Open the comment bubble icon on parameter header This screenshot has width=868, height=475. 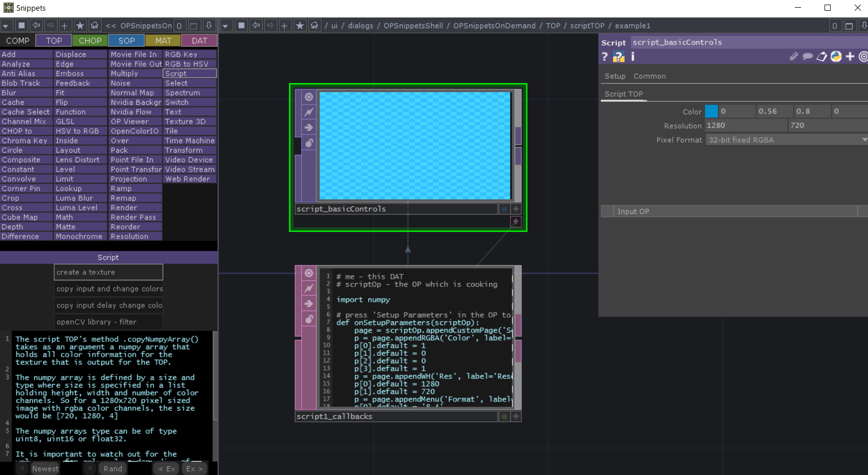[x=807, y=57]
